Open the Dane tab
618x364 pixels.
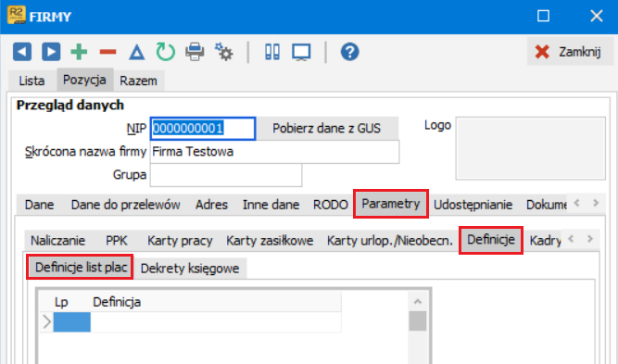pos(40,205)
